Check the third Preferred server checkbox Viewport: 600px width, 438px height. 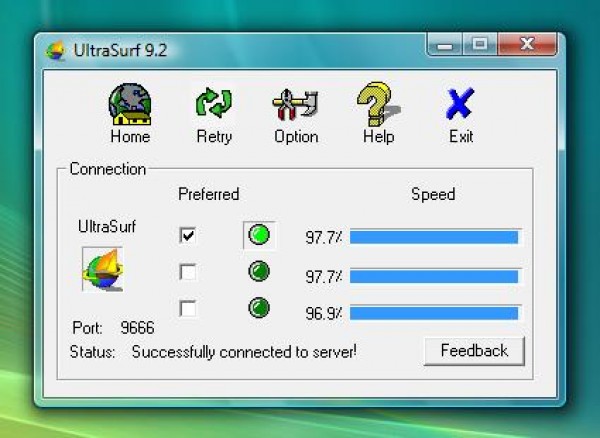point(188,308)
